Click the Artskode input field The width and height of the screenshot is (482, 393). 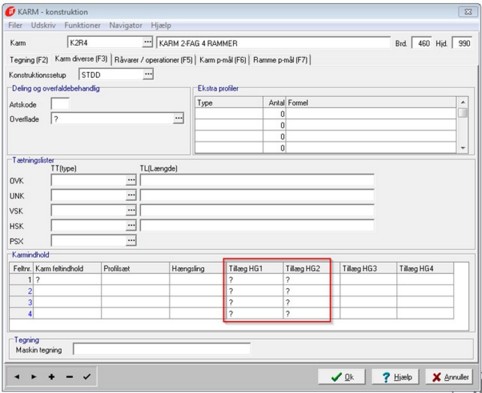[60, 104]
